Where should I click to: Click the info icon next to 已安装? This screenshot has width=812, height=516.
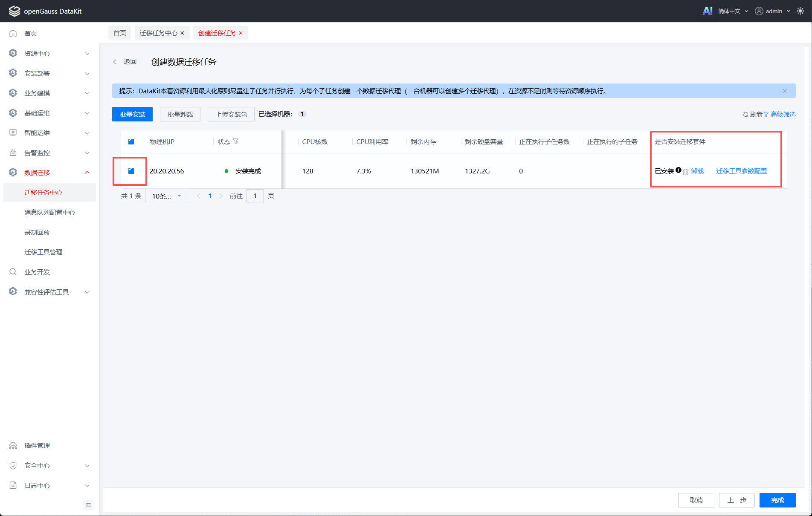(x=678, y=170)
